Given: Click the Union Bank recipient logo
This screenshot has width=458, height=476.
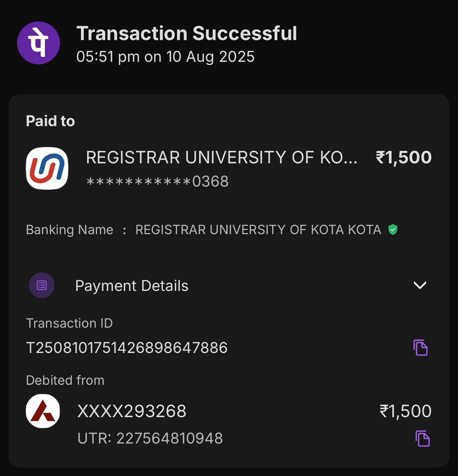Looking at the screenshot, I should 47,168.
